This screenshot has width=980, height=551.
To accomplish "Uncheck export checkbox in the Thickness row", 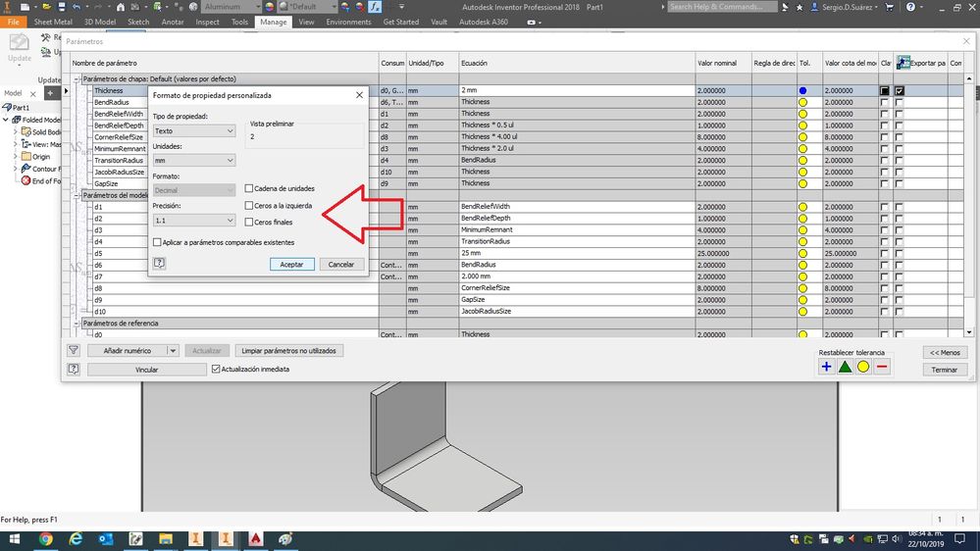I will point(900,90).
